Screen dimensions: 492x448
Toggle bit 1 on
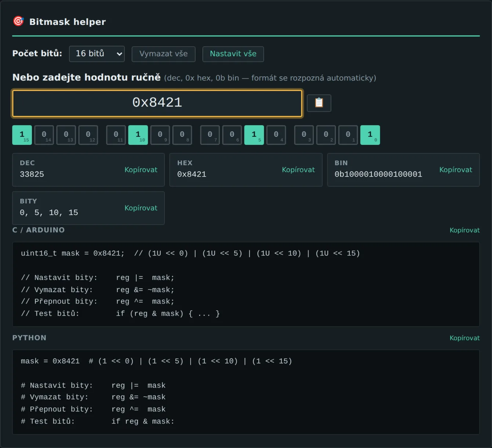tap(348, 135)
